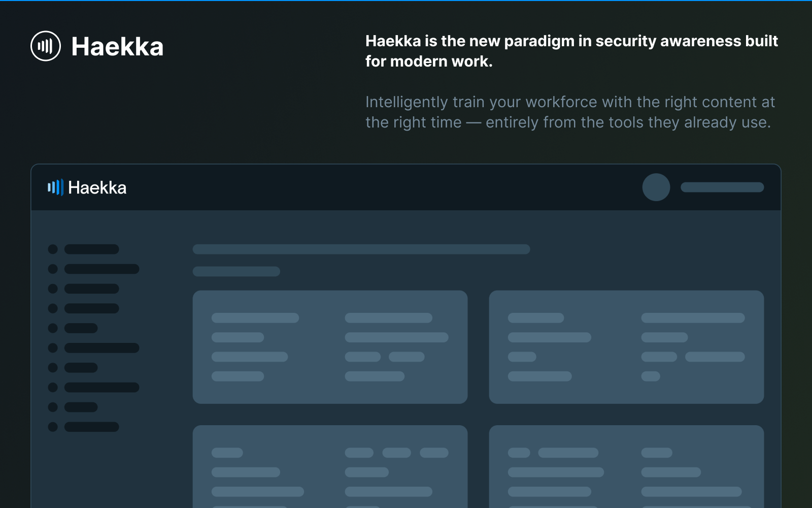Click the circular Haekka logo icon
812x508 pixels.
pyautogui.click(x=46, y=46)
